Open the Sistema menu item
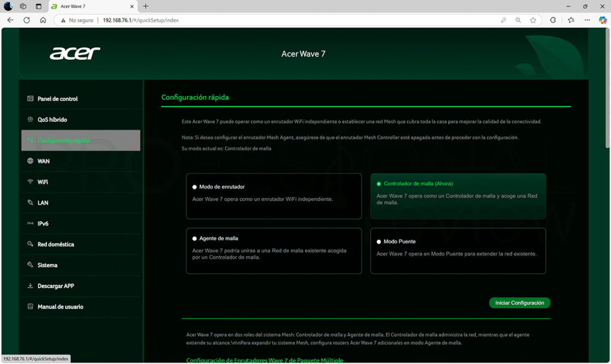The width and height of the screenshot is (611, 364). click(x=81, y=265)
